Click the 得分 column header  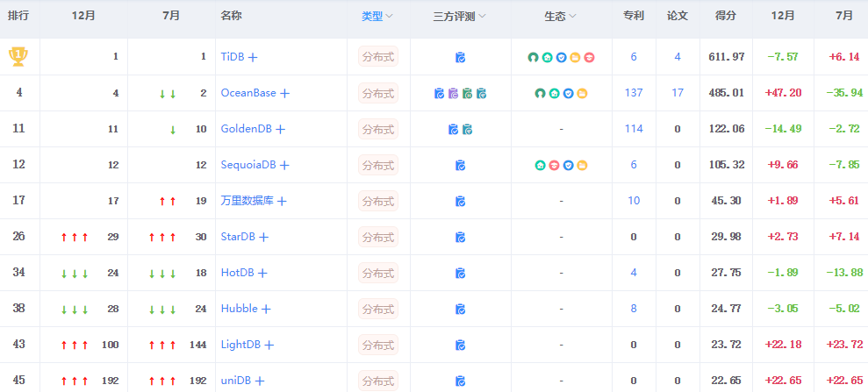[x=725, y=16]
